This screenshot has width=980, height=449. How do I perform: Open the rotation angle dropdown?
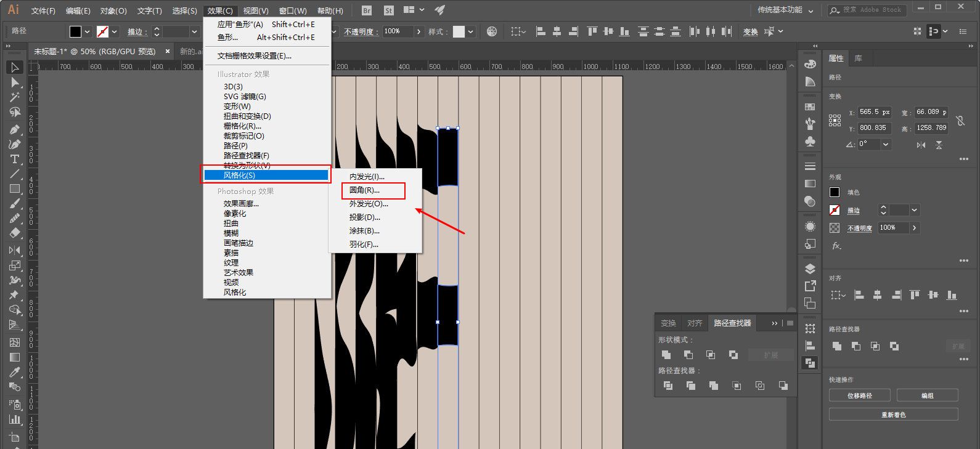click(886, 144)
